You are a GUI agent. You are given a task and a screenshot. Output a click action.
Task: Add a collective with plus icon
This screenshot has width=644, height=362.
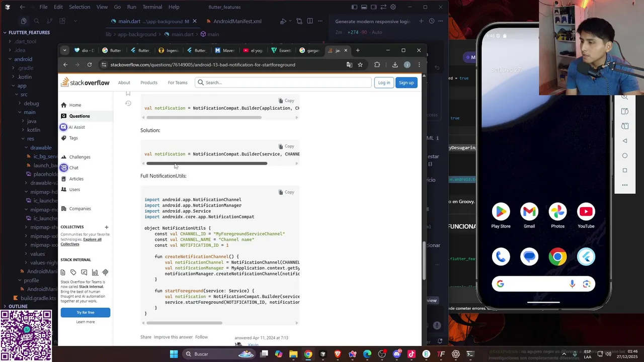tap(106, 227)
